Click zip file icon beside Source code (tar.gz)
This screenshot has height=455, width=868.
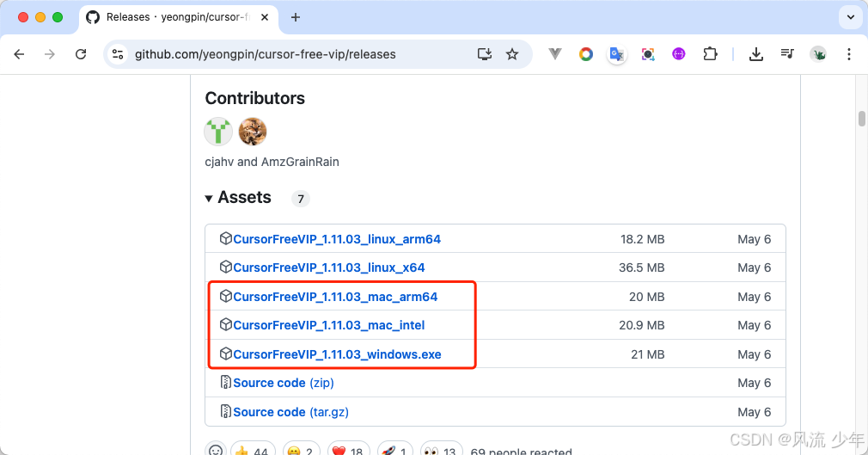(x=225, y=410)
